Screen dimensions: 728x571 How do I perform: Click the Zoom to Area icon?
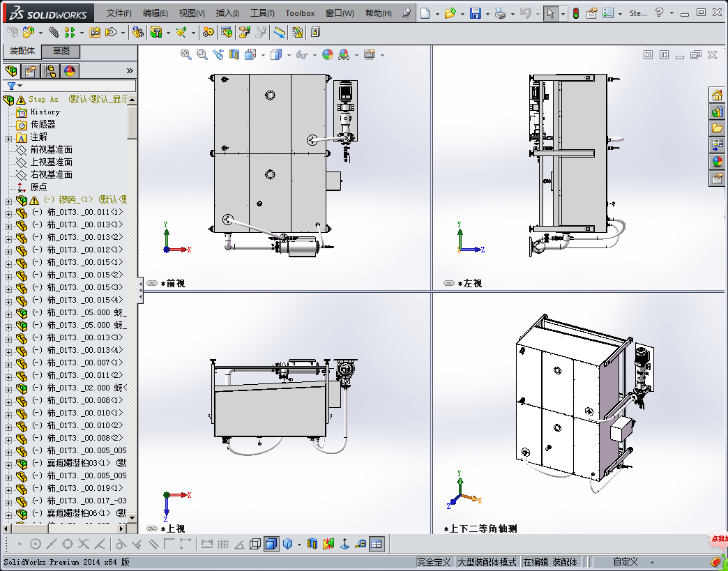pos(202,55)
